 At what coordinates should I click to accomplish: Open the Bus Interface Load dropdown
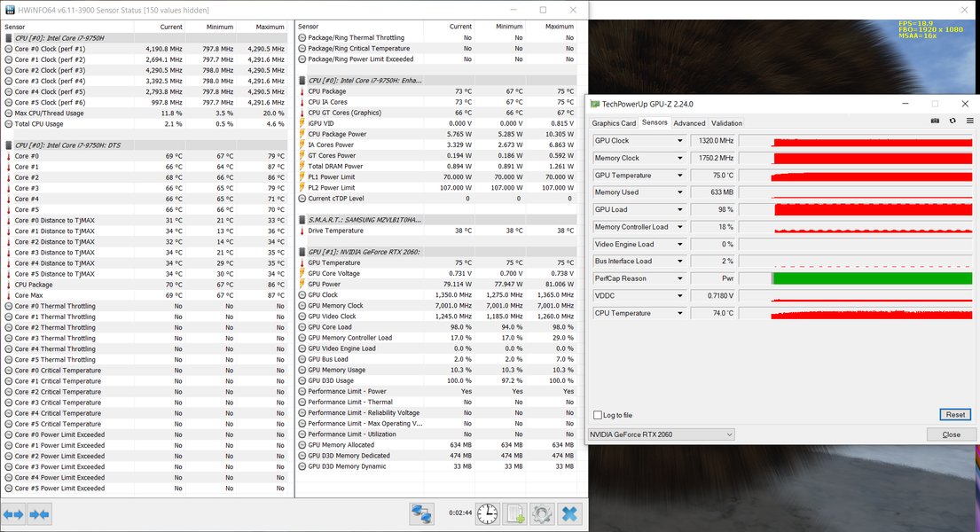680,262
